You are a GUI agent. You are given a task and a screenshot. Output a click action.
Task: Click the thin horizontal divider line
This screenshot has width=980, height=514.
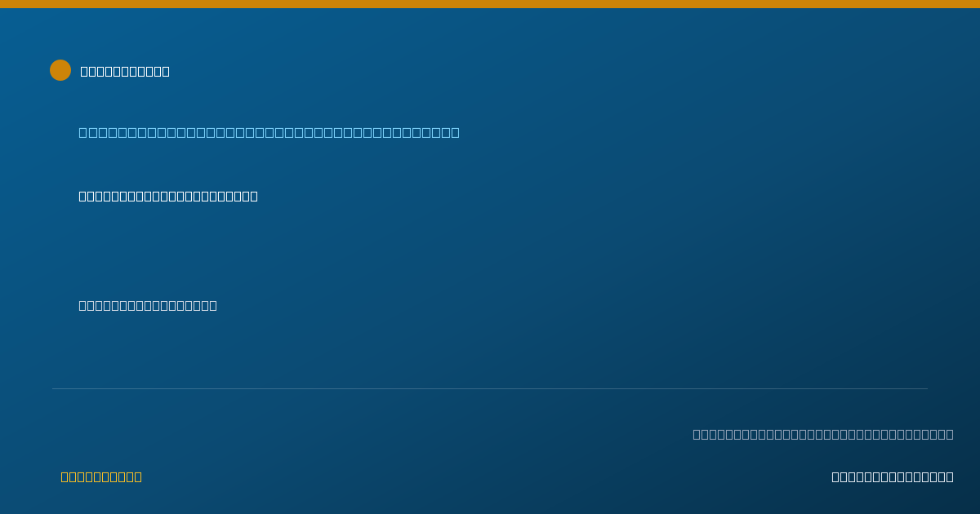coord(490,388)
